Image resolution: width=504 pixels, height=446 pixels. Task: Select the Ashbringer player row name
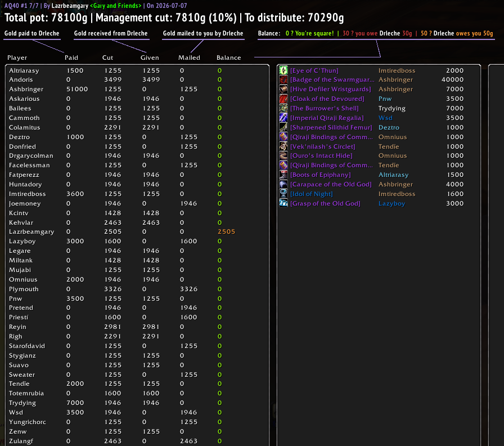[26, 89]
